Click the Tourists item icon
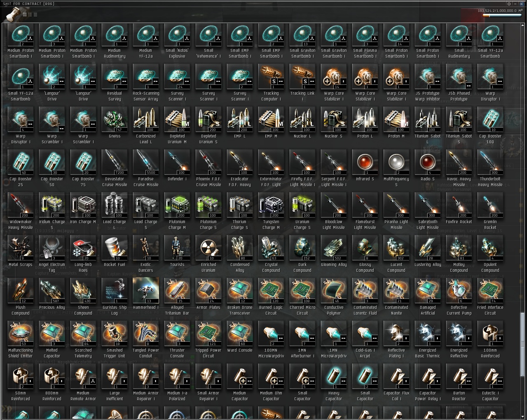 tap(177, 248)
